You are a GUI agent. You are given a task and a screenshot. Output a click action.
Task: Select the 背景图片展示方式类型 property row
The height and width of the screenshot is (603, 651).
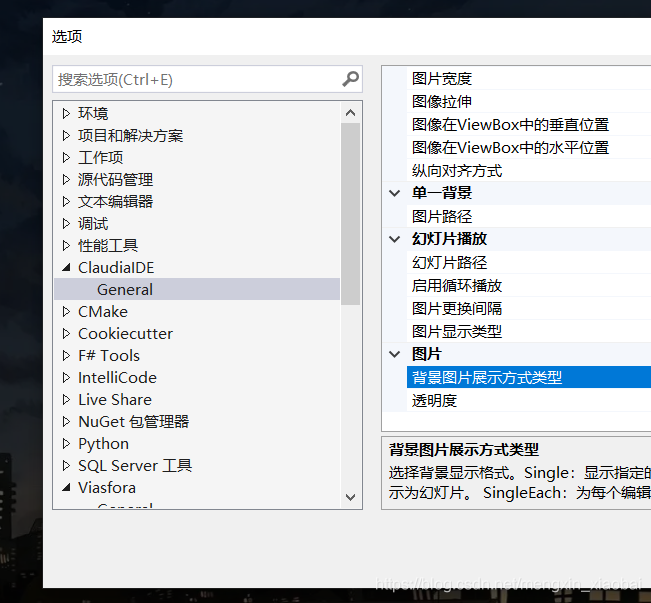point(529,377)
